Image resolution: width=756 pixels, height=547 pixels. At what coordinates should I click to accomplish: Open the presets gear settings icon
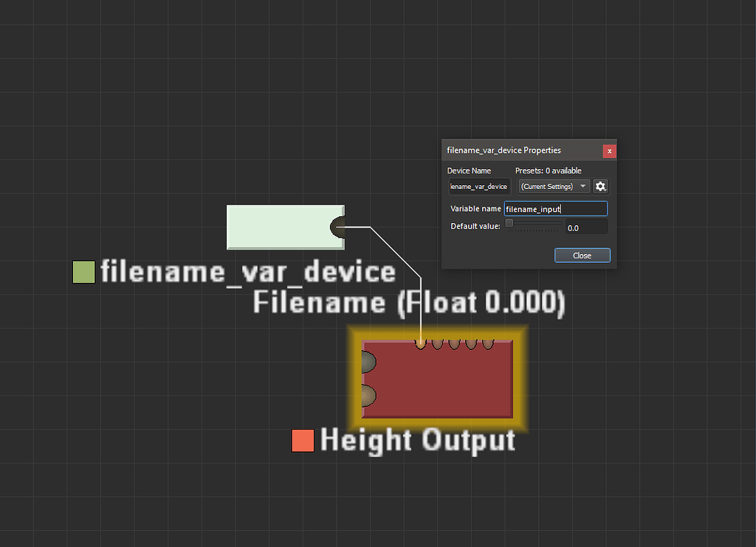(601, 186)
